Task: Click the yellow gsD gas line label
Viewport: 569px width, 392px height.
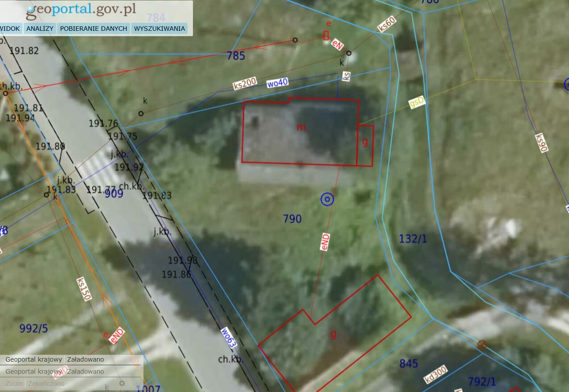Action: pyautogui.click(x=417, y=102)
